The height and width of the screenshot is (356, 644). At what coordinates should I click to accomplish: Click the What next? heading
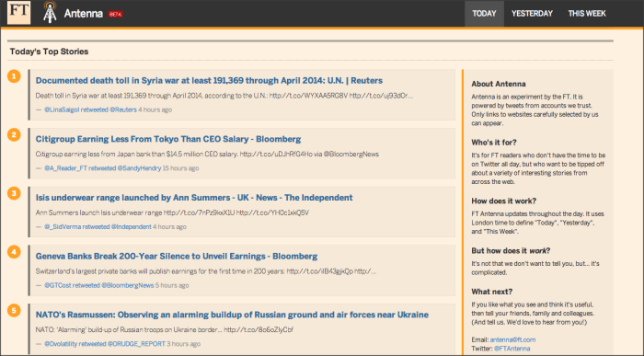click(x=491, y=292)
